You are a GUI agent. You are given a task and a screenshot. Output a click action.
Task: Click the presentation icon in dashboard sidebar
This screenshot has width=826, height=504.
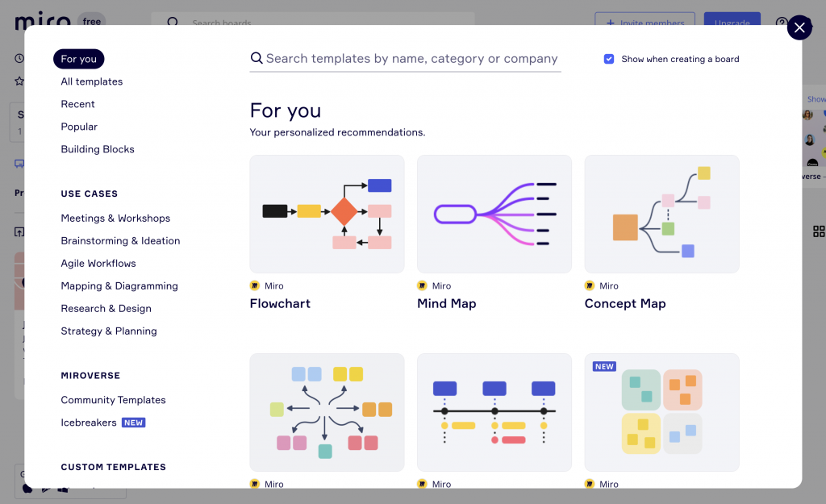pyautogui.click(x=19, y=164)
